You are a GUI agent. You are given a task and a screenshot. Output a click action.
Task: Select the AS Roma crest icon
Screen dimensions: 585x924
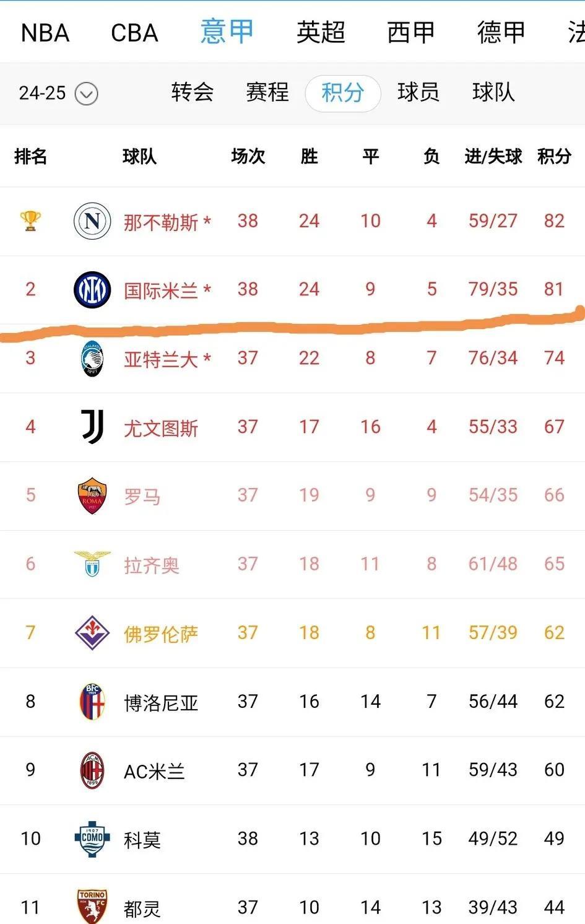click(x=92, y=495)
